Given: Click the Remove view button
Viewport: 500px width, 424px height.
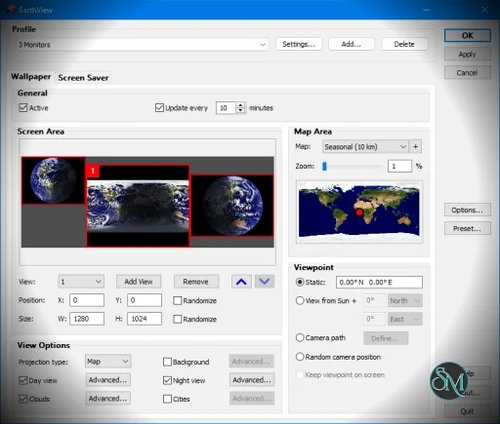Looking at the screenshot, I should [x=196, y=282].
